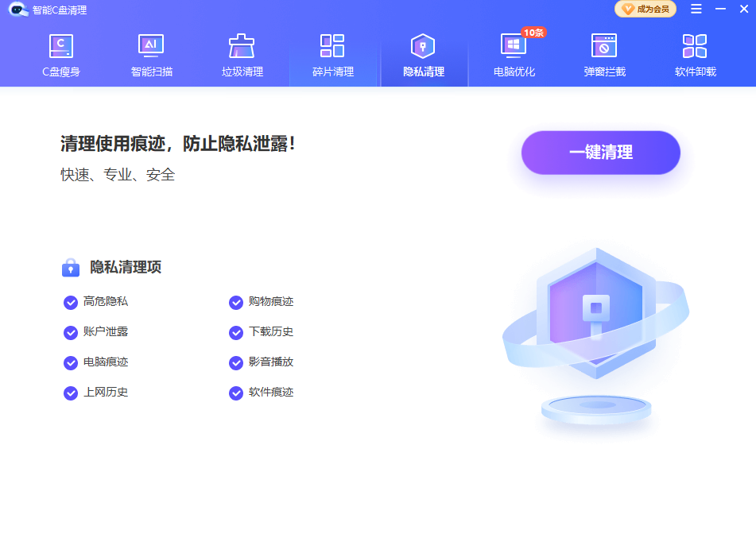The image size is (756, 534).
Task: Open the 软件卸载 software uninstall icon
Action: 695,46
